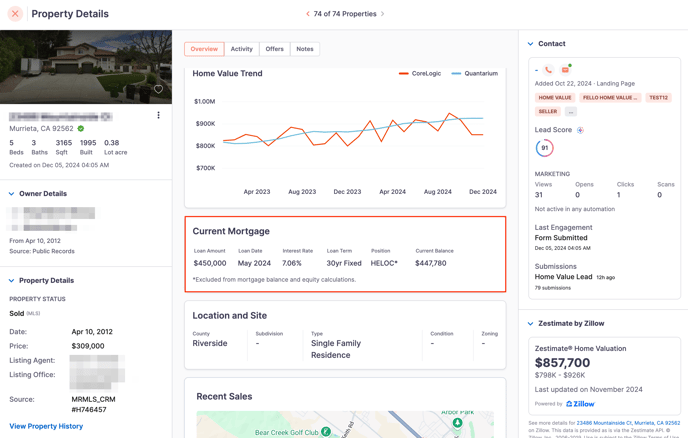Screen dimensions: 688x438
Task: Click the "Single Family Residence" type value
Action: [x=336, y=349]
